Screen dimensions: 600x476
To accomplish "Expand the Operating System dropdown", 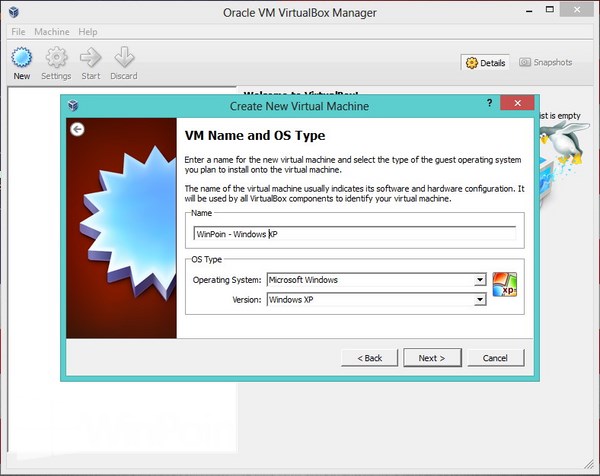I will tap(480, 280).
